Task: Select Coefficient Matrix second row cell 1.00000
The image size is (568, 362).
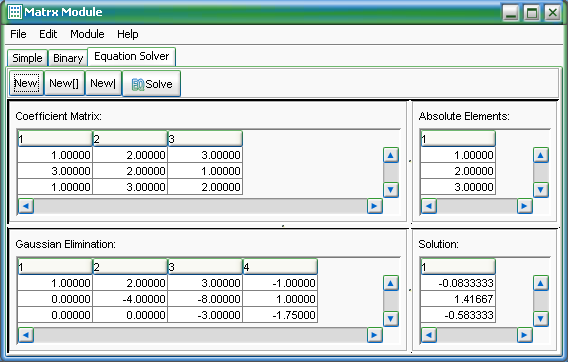Action: 205,171
